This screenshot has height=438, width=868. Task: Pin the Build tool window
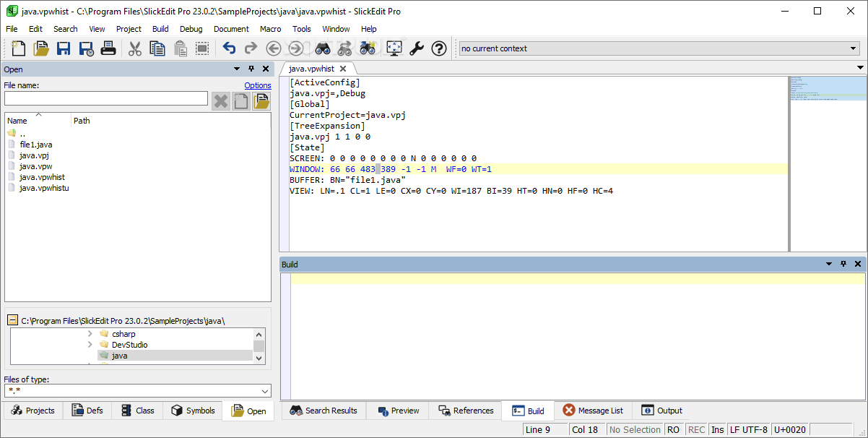coord(843,264)
